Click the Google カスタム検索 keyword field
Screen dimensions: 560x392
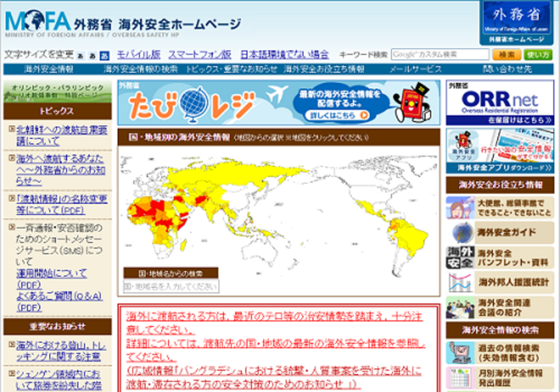click(x=440, y=55)
